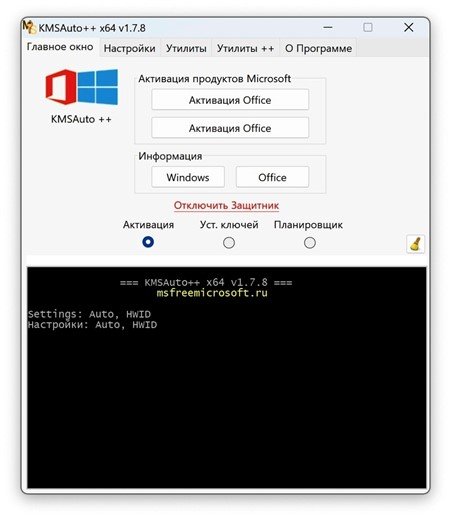The height and width of the screenshot is (518, 451).
Task: Open the Утилиты tab
Action: pyautogui.click(x=186, y=48)
